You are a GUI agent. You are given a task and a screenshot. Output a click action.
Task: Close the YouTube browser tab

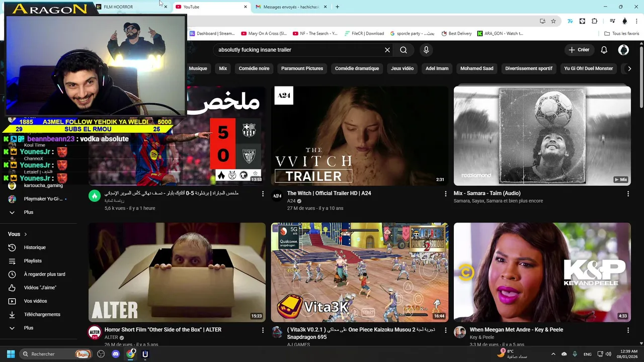coord(246,7)
